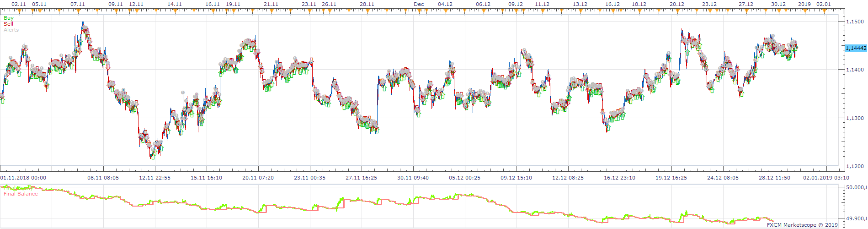Click the 2019 year label on top ruler
Viewport: 868px width, 229px height.
tap(804, 4)
